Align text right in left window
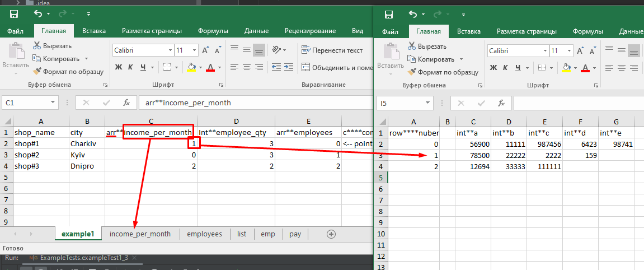644x270 pixels. pyautogui.click(x=258, y=67)
